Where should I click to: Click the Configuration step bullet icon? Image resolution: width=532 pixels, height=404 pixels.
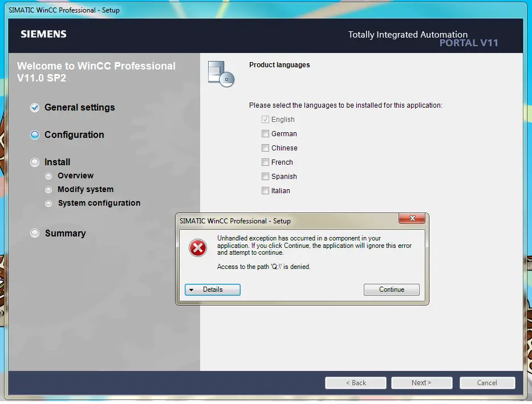pyautogui.click(x=35, y=135)
